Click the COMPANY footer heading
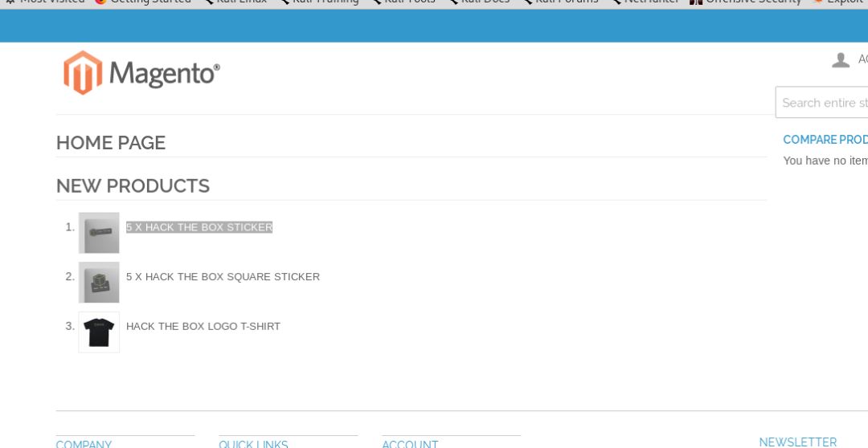The image size is (868, 448). (x=84, y=444)
